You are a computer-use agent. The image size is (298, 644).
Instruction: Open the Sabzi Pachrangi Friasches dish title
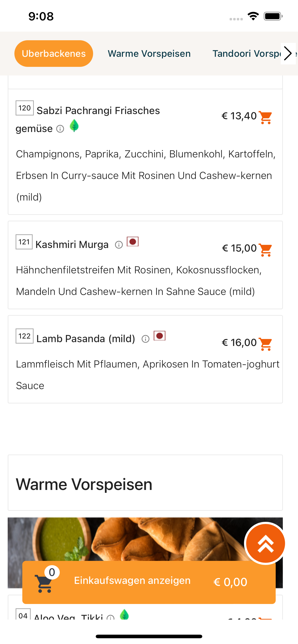point(98,110)
